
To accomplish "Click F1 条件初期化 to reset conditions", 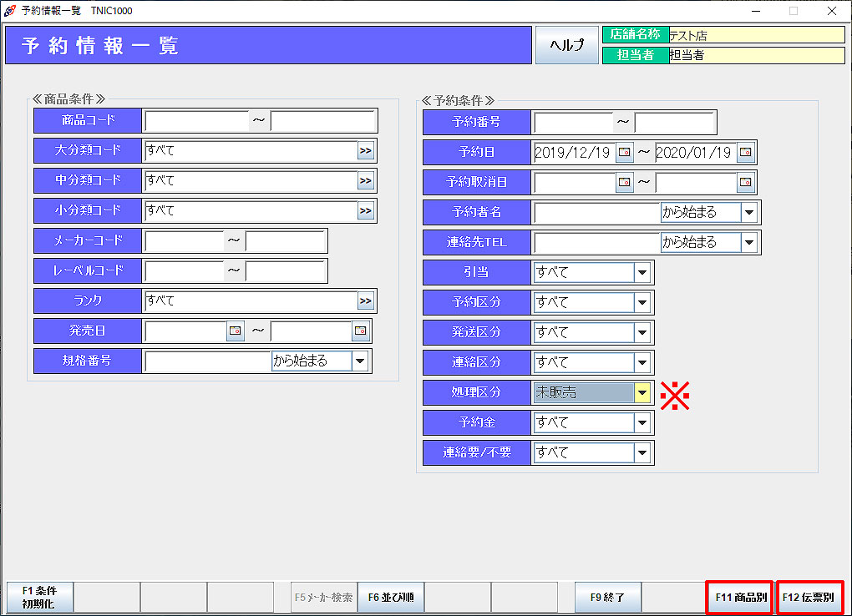I will pyautogui.click(x=40, y=598).
